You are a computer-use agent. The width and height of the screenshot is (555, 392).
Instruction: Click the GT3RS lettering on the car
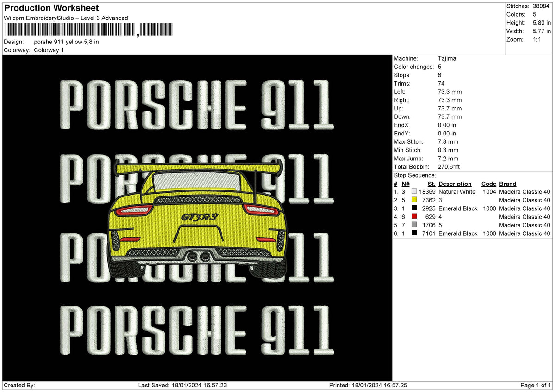click(x=200, y=217)
